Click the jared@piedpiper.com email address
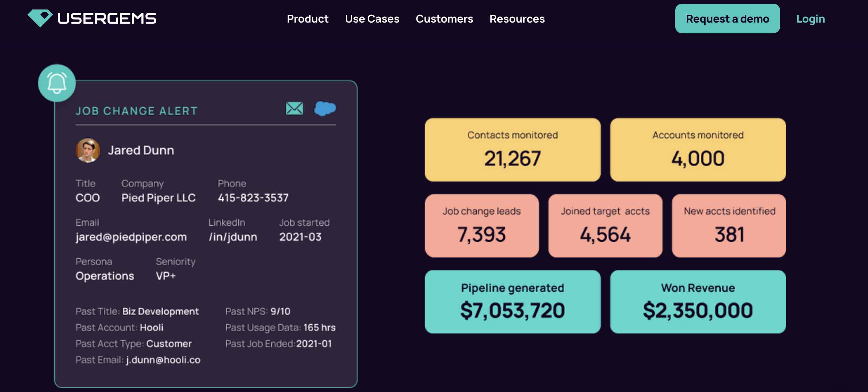Screen dimensions: 868x392 (131, 237)
